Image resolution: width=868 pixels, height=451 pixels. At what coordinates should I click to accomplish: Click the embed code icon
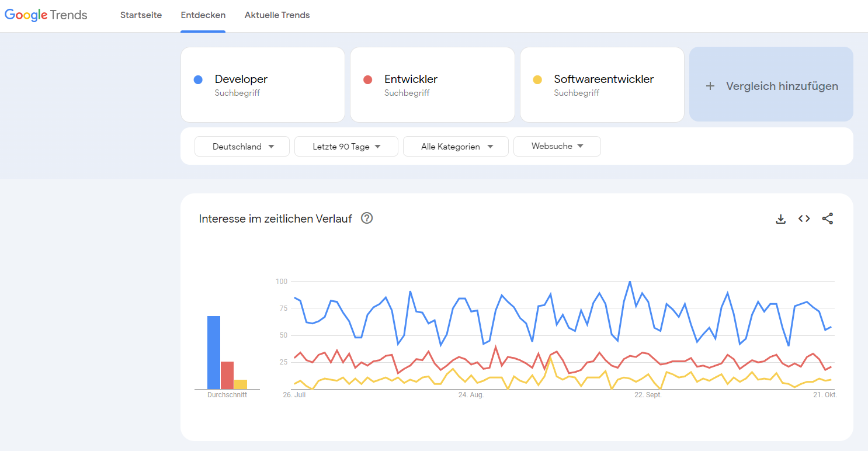coord(804,218)
